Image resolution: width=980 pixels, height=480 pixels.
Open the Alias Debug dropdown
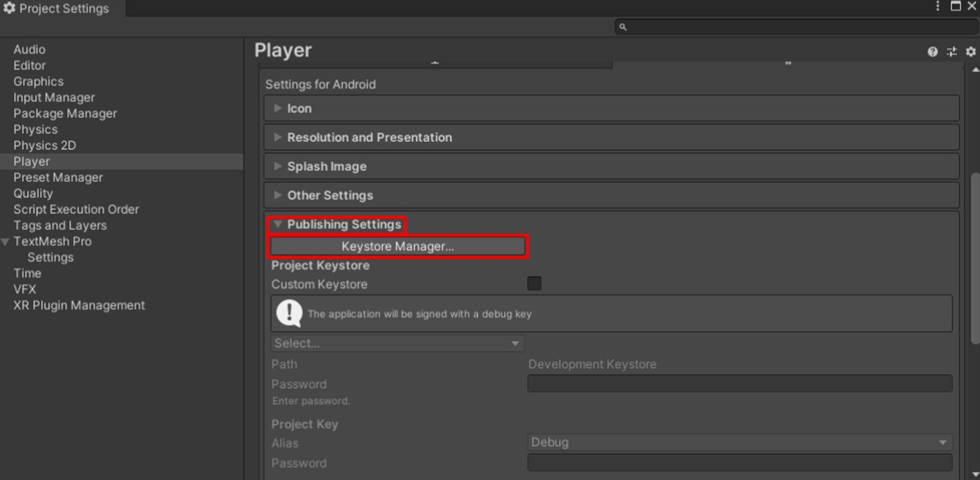[x=739, y=442]
